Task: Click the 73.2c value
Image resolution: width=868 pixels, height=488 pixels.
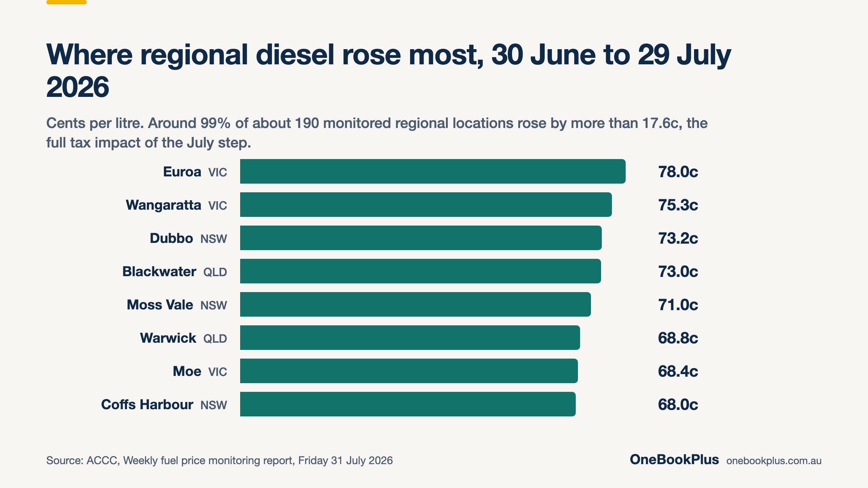Action: (678, 238)
